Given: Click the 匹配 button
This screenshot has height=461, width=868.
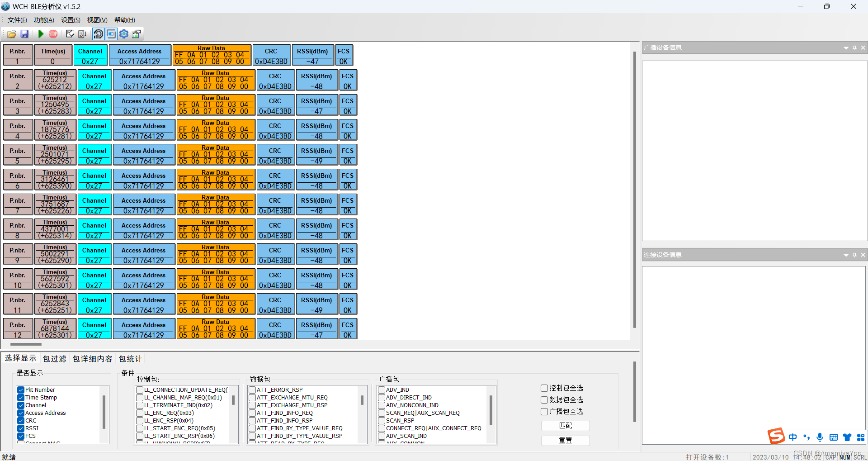Looking at the screenshot, I should [565, 426].
